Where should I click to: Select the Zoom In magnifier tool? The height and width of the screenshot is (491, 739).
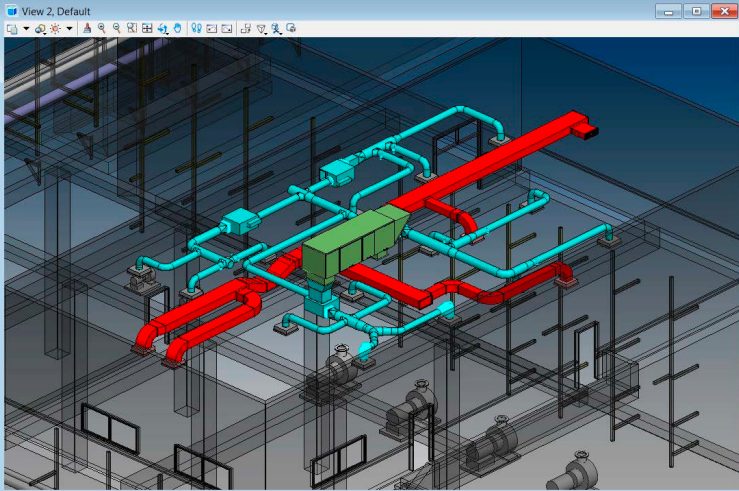[x=102, y=28]
